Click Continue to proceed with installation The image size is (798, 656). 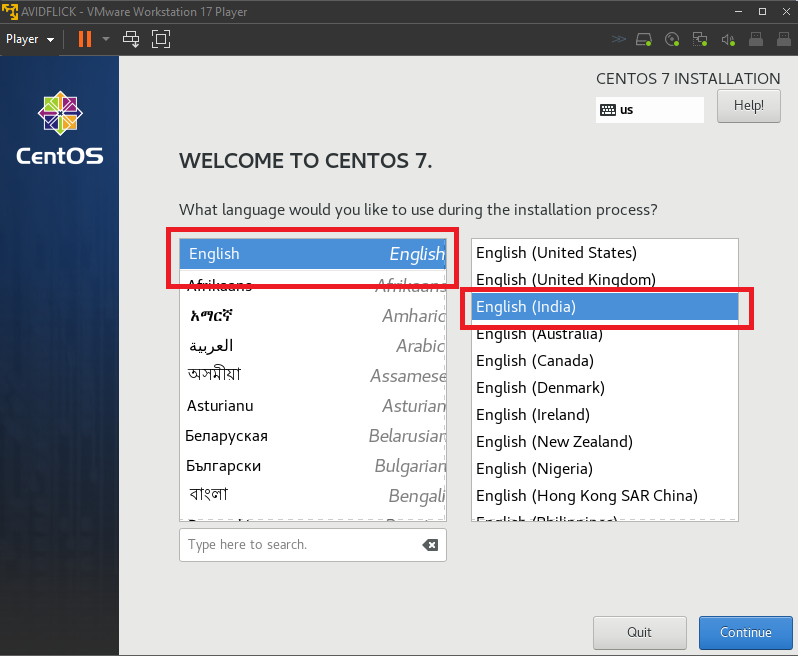[x=745, y=632]
